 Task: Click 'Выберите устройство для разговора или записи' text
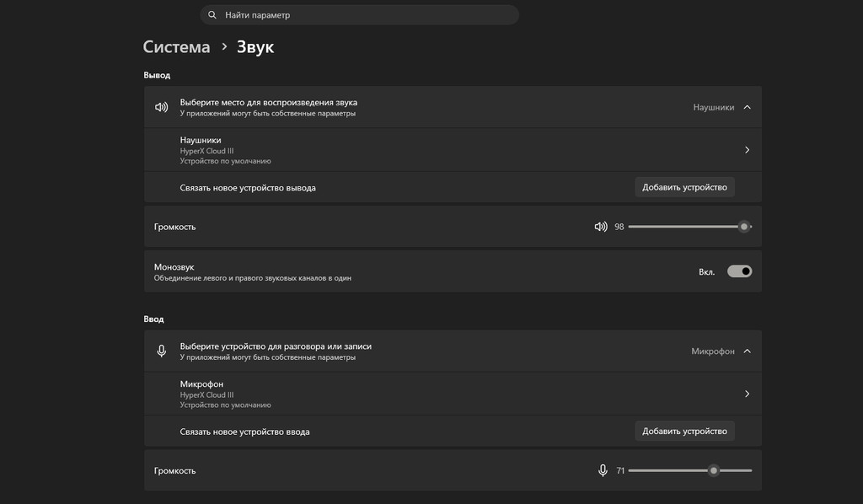point(276,346)
